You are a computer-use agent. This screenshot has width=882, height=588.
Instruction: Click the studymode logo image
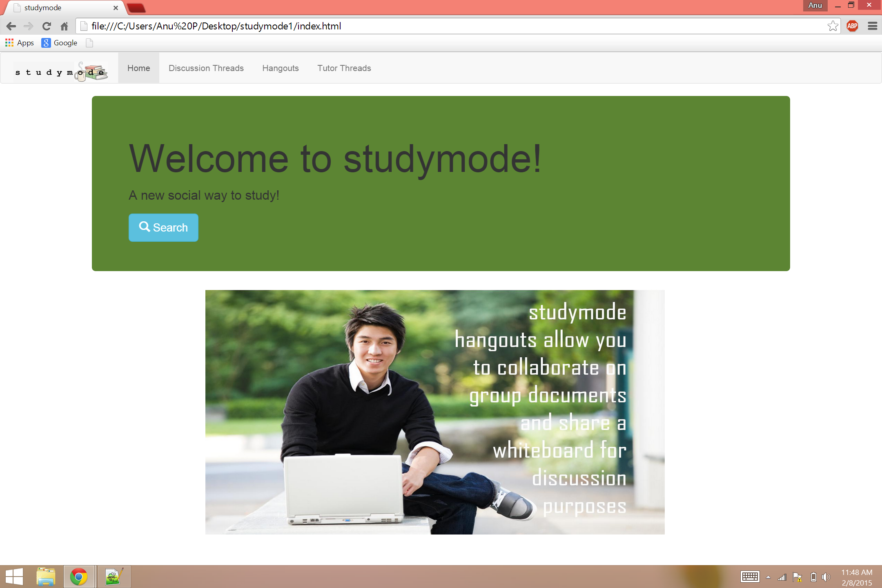coord(61,71)
